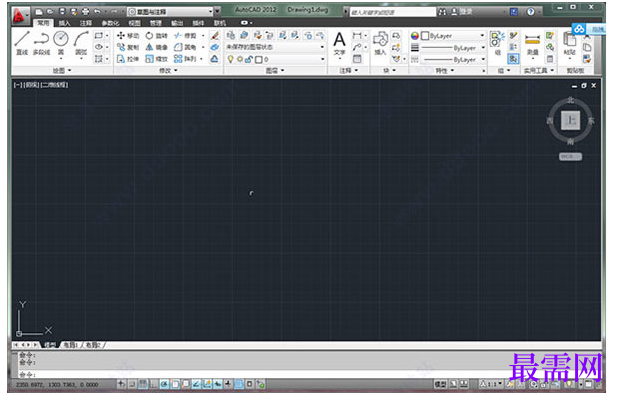Viewport: 621px width, 399px height.
Task: Switch to the 输出 ribbon tab
Action: tap(177, 23)
